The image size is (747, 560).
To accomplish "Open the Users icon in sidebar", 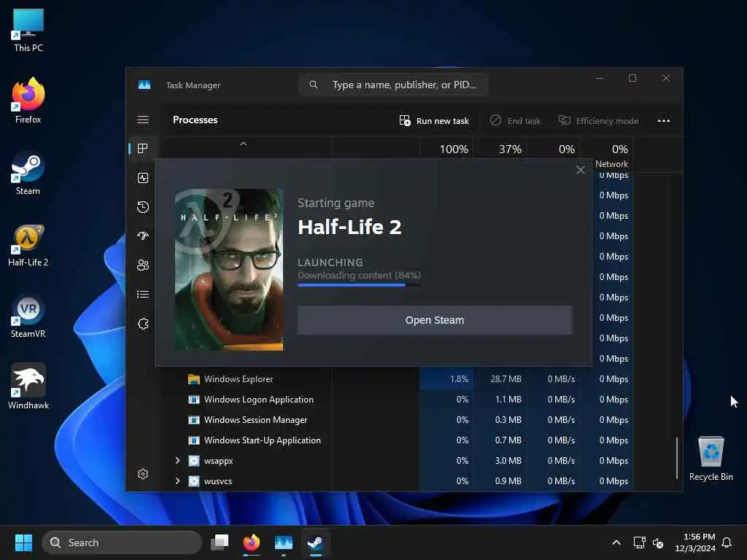I will pos(143,265).
